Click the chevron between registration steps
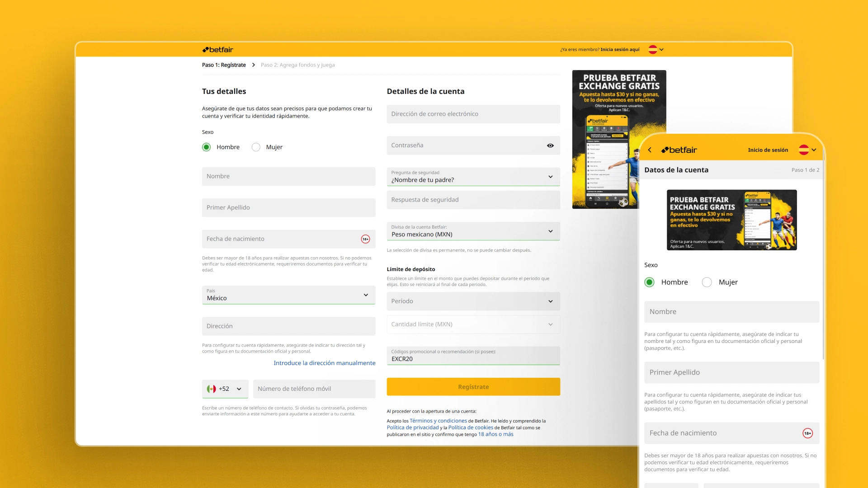The width and height of the screenshot is (868, 488). click(x=253, y=65)
